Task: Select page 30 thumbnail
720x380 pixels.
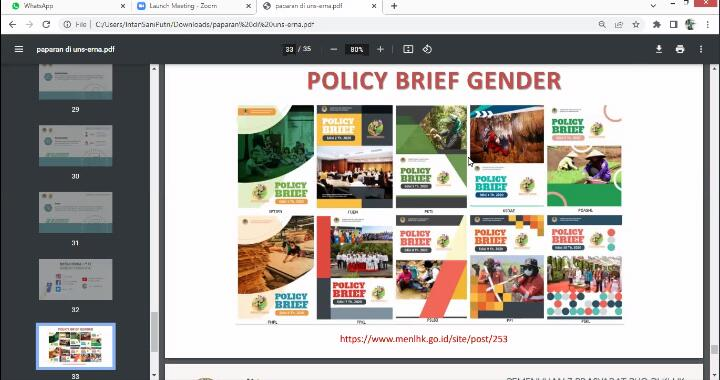Action: click(75, 145)
